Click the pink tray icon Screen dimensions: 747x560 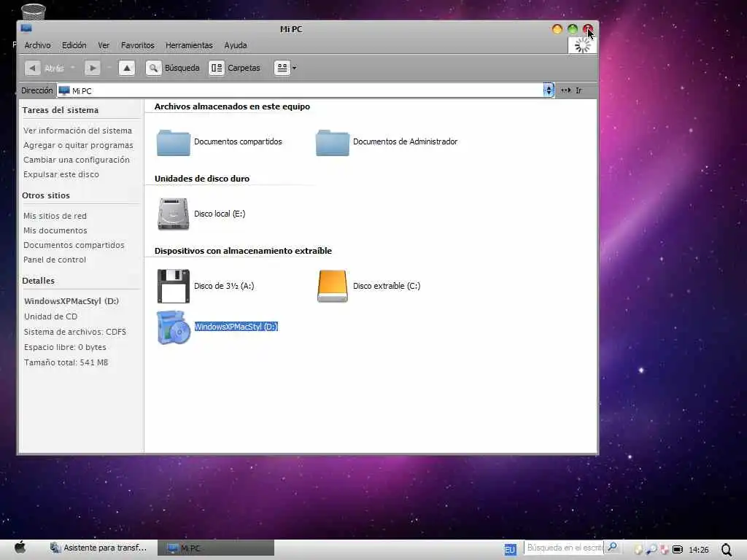664,550
